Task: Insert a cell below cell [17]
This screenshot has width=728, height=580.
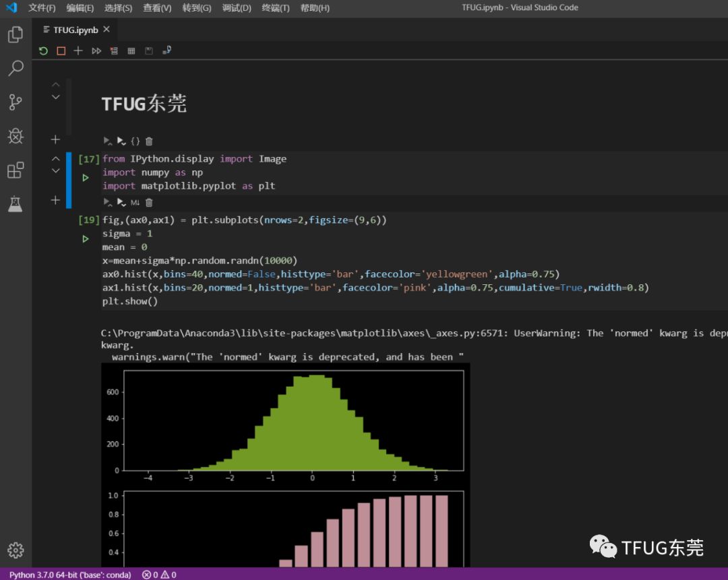Action: click(55, 200)
